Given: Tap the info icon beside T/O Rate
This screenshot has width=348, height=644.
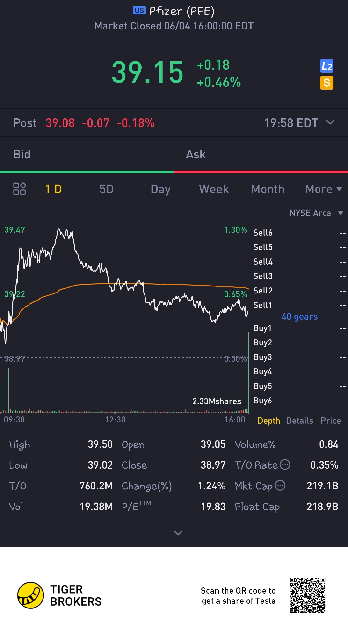Looking at the screenshot, I should 285,465.
